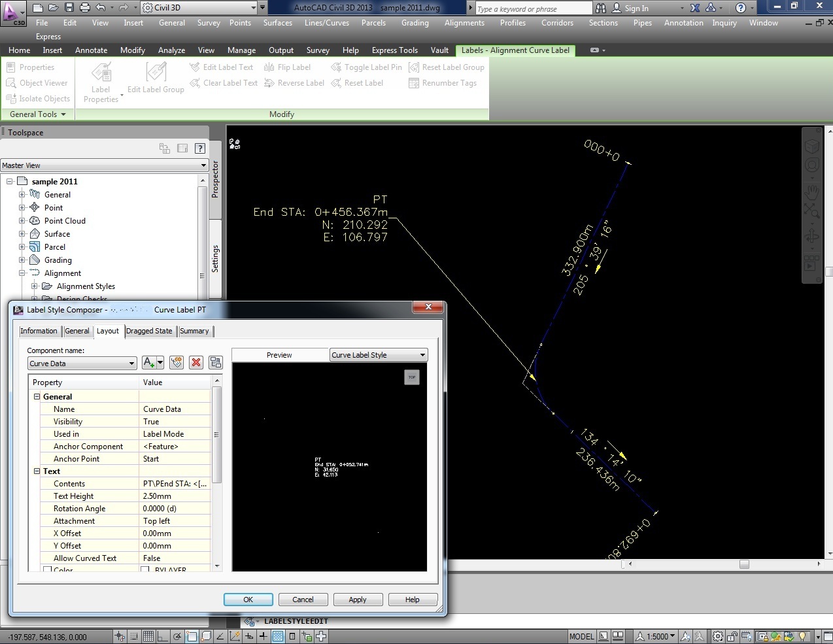The width and height of the screenshot is (833, 644).
Task: Expand the General Tools panel dropdown
Action: point(38,114)
